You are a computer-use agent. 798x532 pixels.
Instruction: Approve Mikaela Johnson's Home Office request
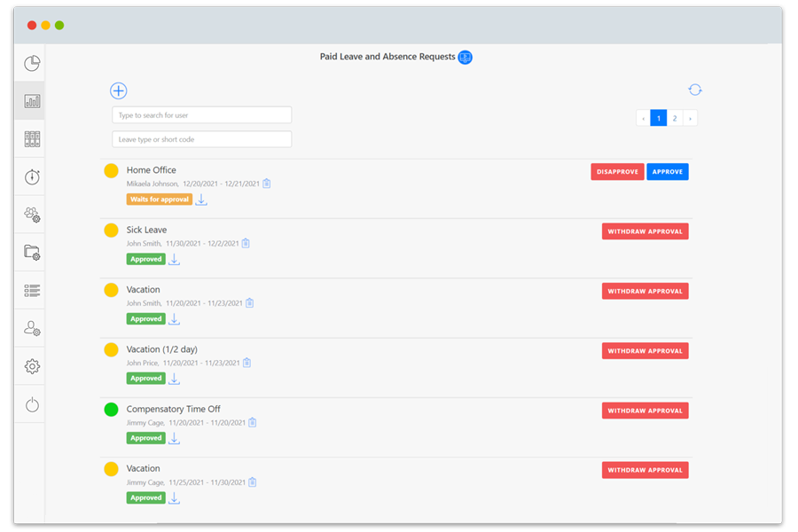tap(667, 172)
